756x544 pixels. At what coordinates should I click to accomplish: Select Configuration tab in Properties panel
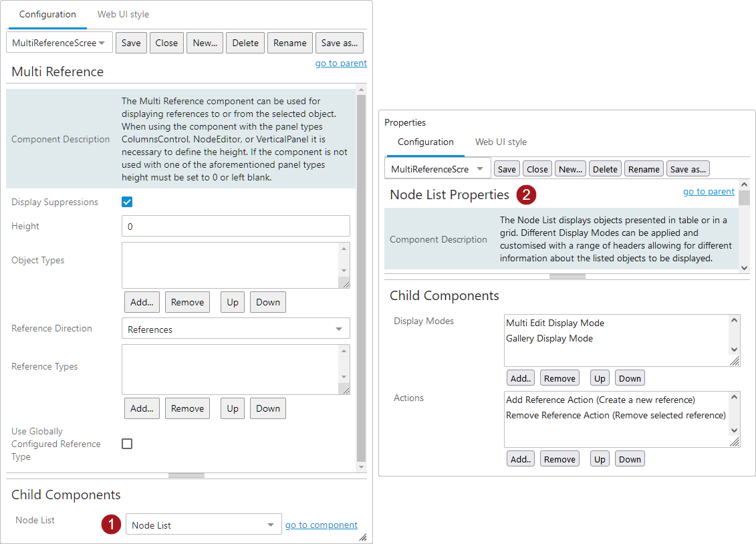point(425,142)
